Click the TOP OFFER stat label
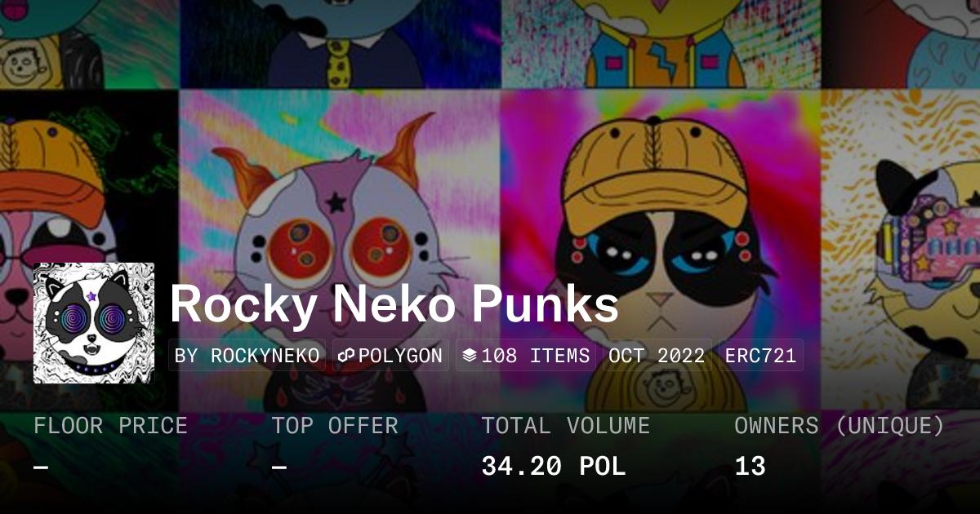 click(335, 426)
